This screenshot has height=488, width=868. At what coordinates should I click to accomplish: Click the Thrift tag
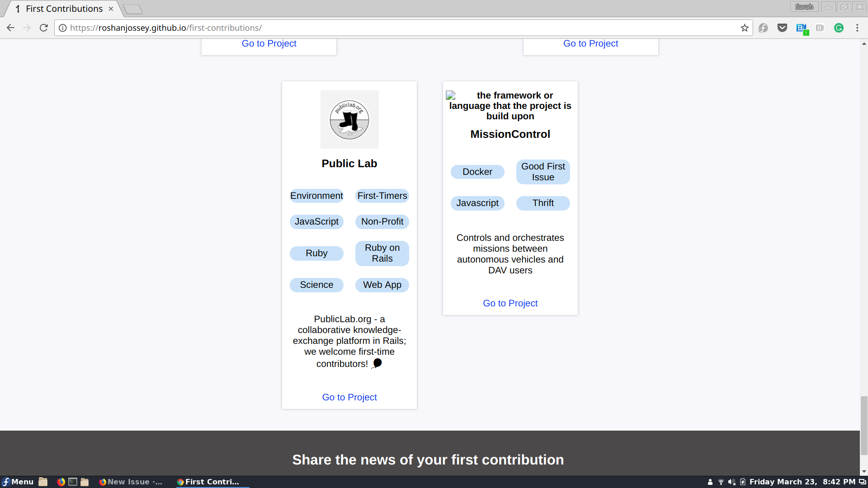[x=543, y=203]
